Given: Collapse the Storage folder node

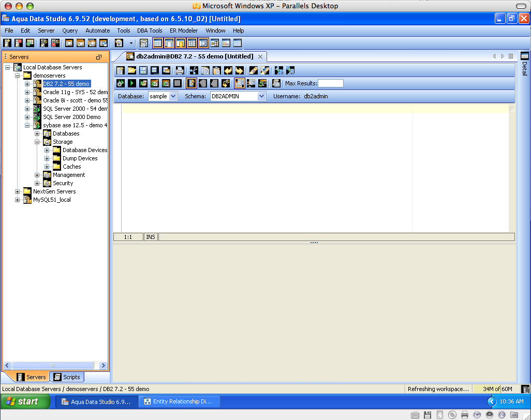Looking at the screenshot, I should [37, 142].
